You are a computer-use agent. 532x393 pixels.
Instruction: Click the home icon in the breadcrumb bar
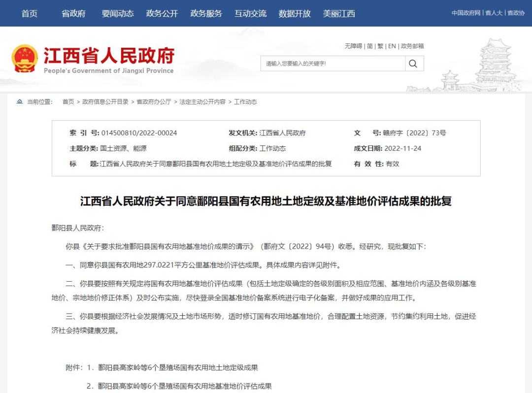pos(19,101)
